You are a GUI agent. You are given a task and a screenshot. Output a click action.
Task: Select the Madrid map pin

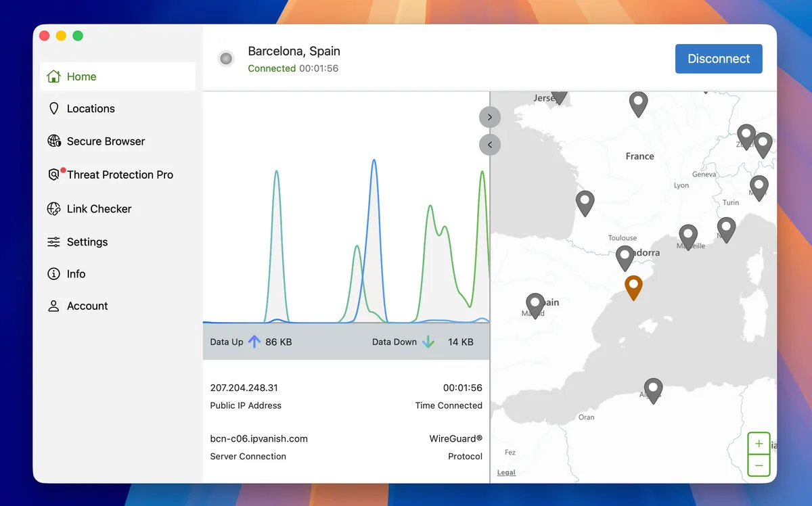535,306
